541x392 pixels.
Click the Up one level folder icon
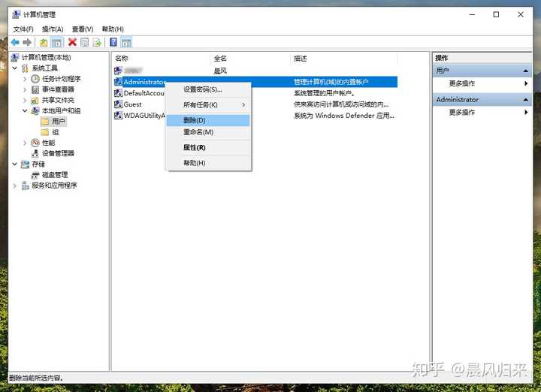[44, 43]
